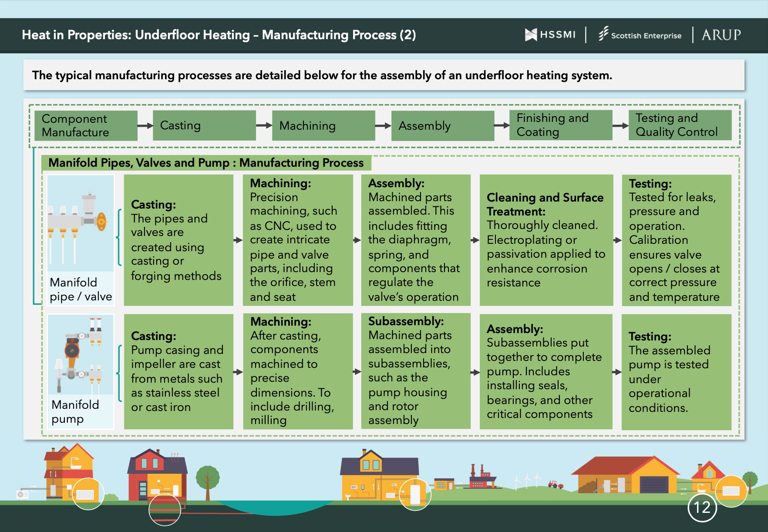768x532 pixels.
Task: Click the ground loop coil circle below red house
Action: [165, 510]
